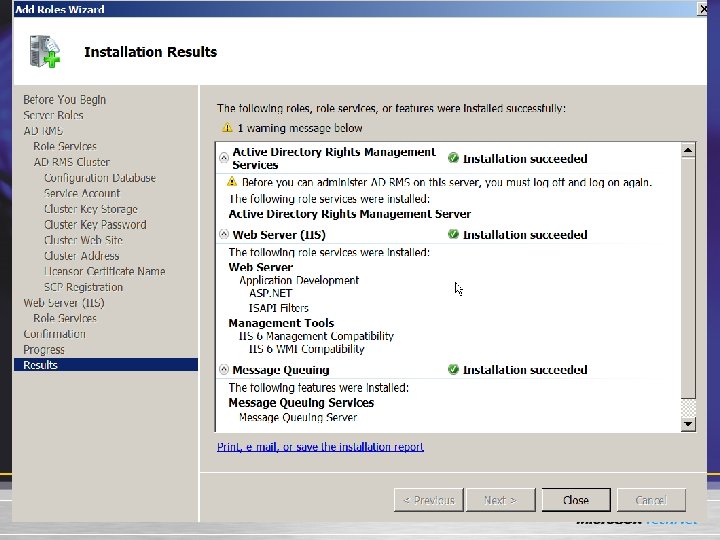Select the highlighted Results step
Screen dimensions: 720x540
[106, 365]
